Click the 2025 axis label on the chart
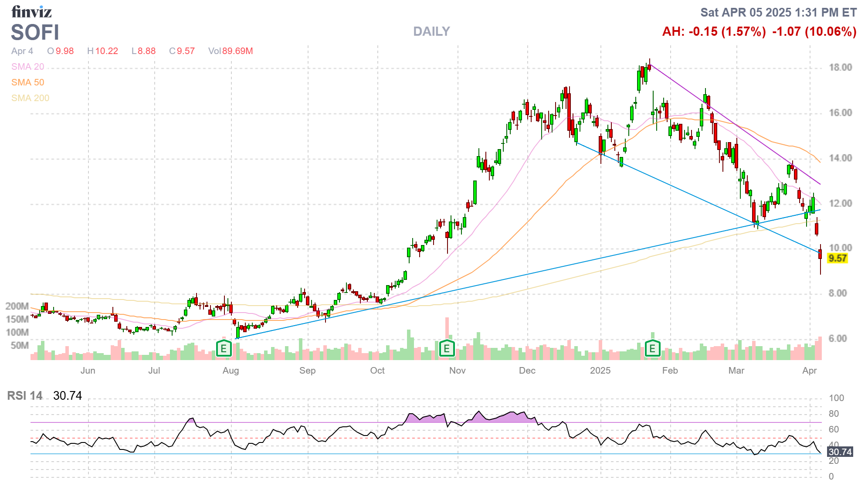 (x=600, y=371)
